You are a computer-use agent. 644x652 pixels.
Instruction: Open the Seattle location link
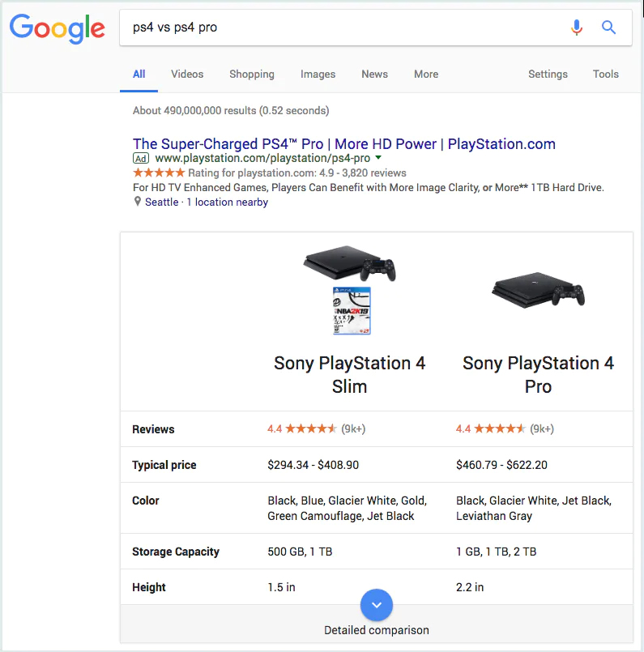[161, 202]
